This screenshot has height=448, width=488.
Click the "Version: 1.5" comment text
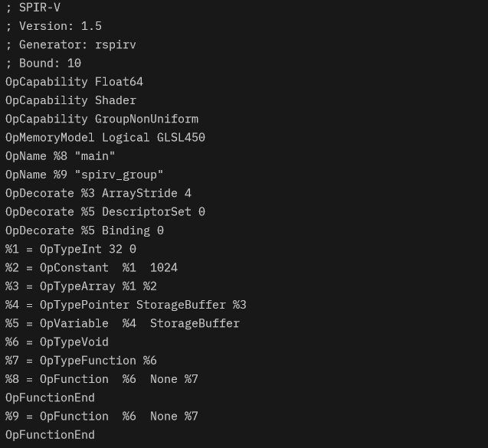tap(61, 26)
